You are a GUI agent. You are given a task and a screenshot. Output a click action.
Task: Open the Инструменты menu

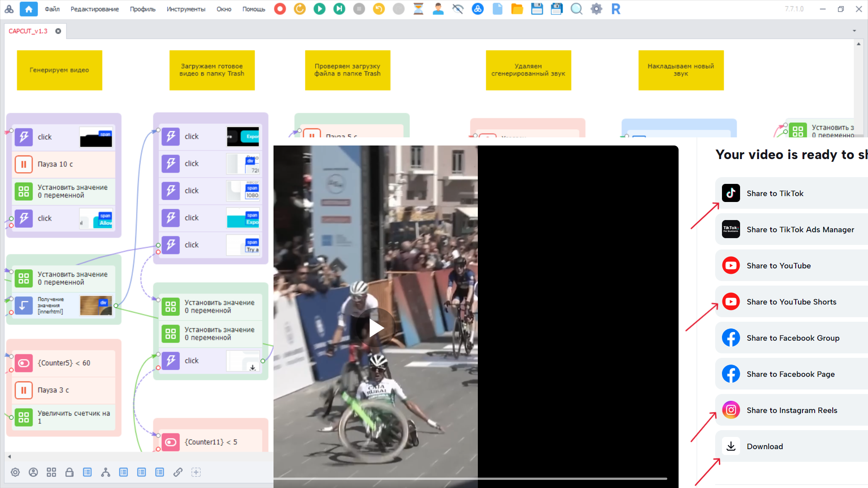point(186,9)
